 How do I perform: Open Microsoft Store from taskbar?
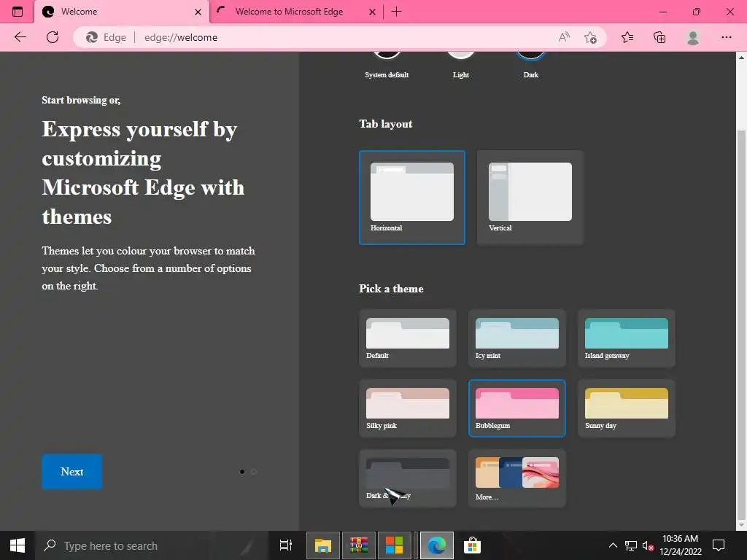tap(472, 545)
